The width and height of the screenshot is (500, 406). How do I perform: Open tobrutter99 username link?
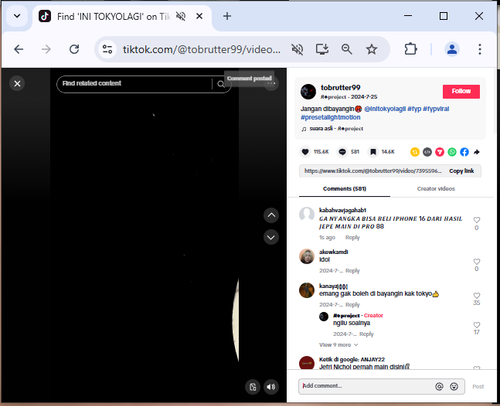(x=340, y=88)
